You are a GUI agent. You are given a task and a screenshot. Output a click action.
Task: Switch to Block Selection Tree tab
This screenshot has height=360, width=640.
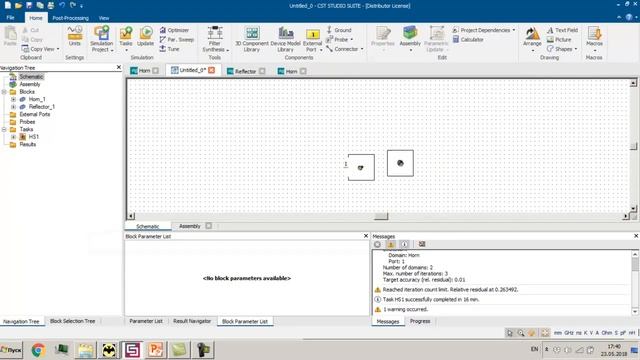click(72, 321)
